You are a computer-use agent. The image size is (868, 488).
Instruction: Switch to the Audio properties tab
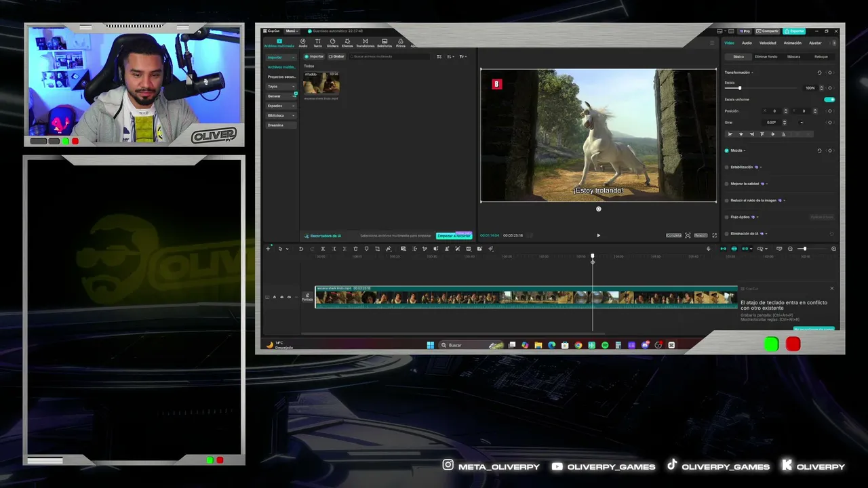tap(747, 43)
